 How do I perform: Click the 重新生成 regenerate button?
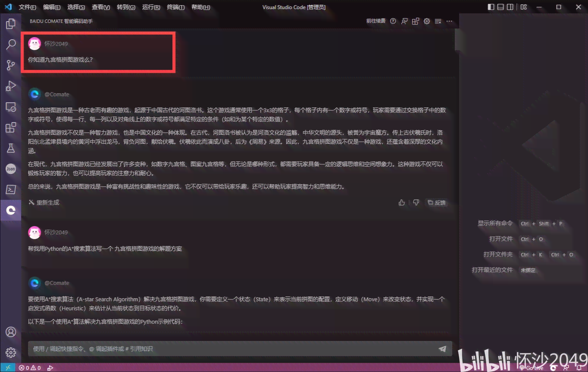44,202
